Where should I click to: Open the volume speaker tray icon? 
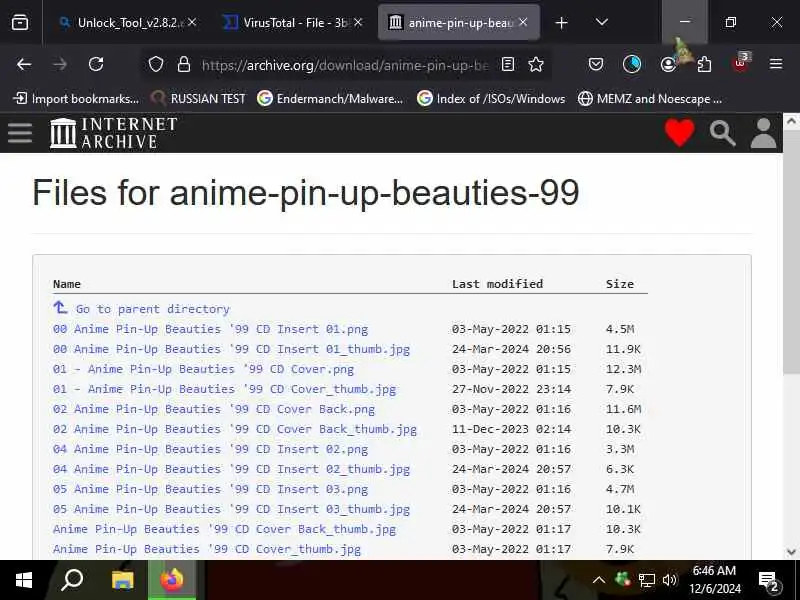[x=669, y=580]
